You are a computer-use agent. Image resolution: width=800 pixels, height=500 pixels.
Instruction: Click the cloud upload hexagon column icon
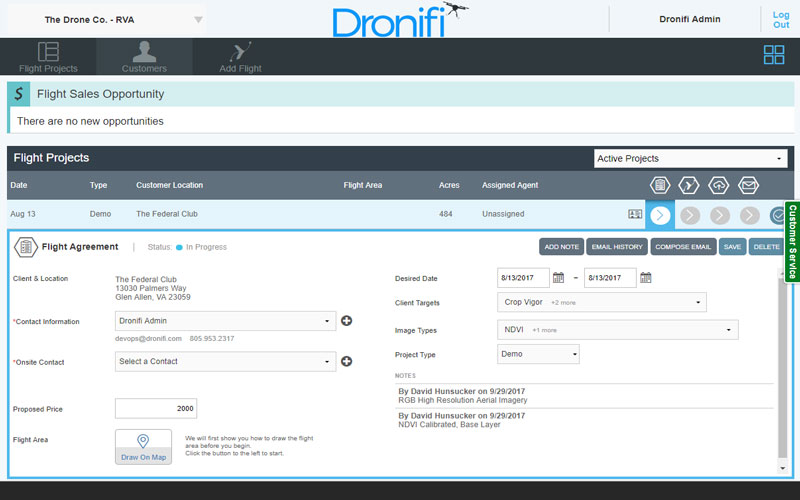coord(719,185)
